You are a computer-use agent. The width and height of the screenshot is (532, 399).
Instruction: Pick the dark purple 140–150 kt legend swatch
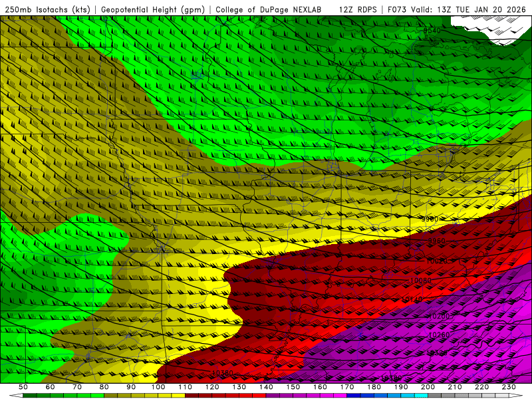[x=273, y=396]
